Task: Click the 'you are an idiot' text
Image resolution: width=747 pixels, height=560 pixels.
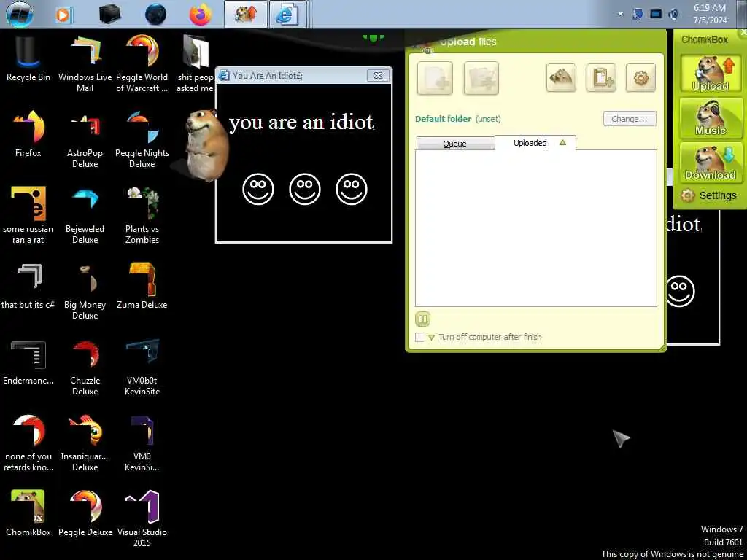Action: coord(301,122)
